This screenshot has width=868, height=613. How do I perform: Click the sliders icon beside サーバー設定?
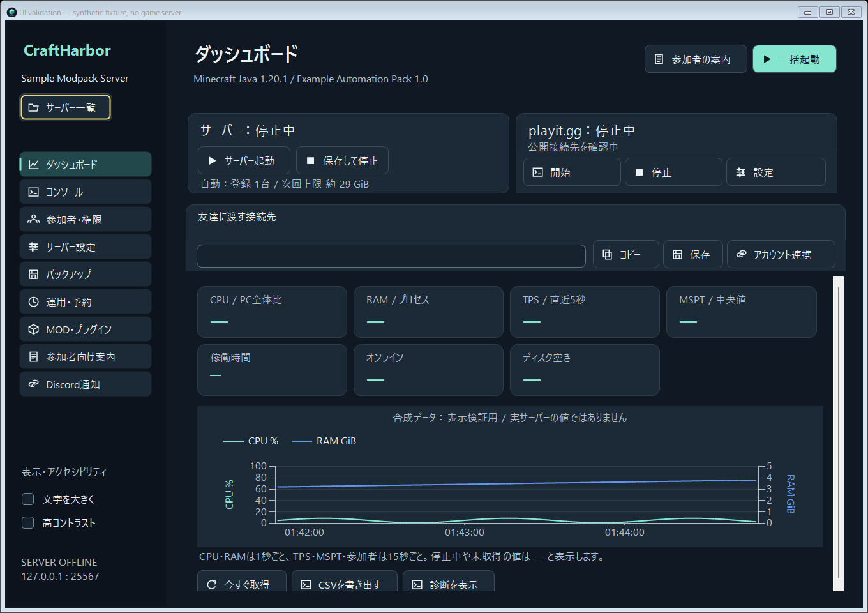pyautogui.click(x=34, y=247)
